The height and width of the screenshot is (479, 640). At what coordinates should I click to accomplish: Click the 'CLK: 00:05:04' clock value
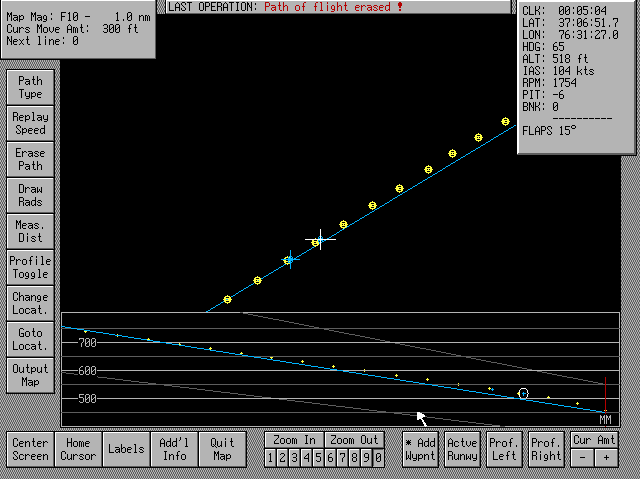tap(564, 11)
